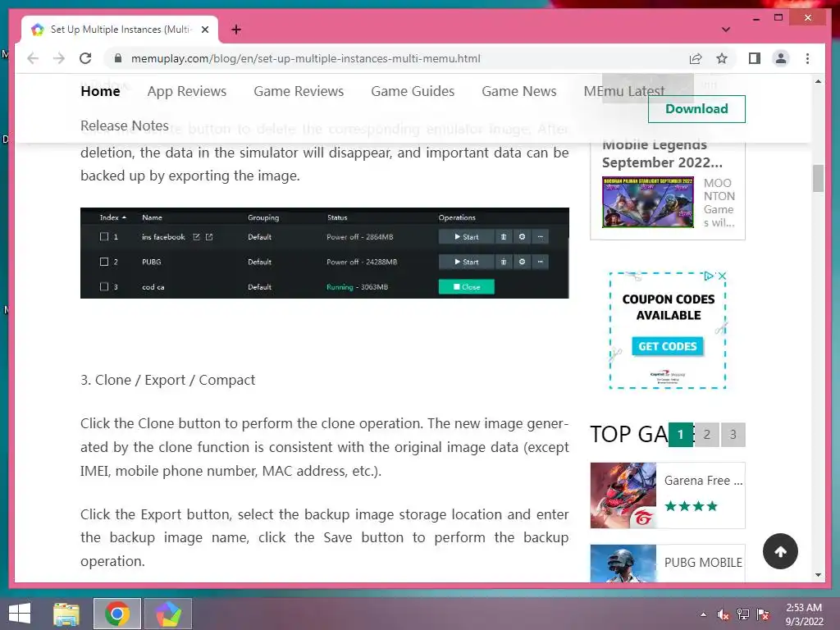Image resolution: width=840 pixels, height=630 pixels.
Task: Open the Game Reviews menu item
Action: coord(299,91)
